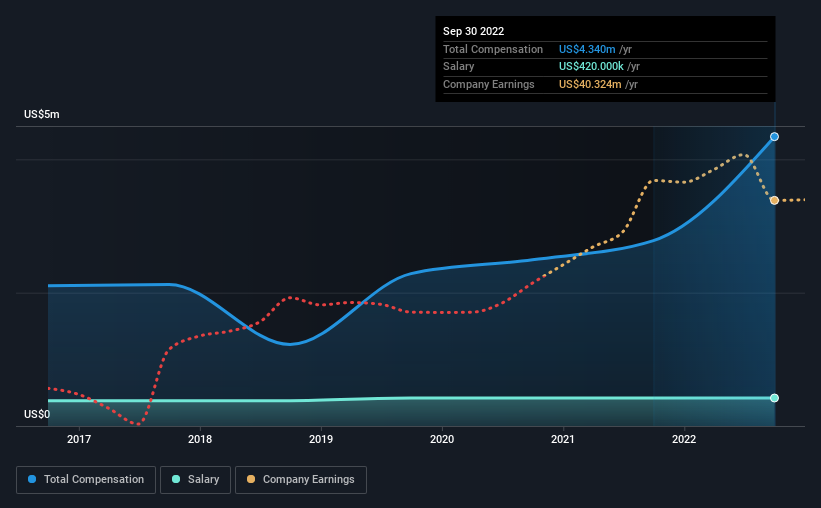Click the orange dot in Company Earnings legend

(x=251, y=479)
